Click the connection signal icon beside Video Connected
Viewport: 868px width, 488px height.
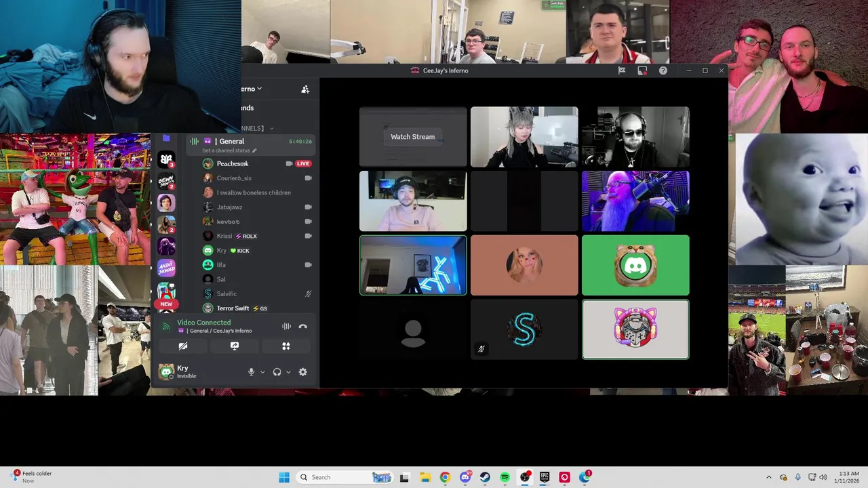pyautogui.click(x=166, y=327)
